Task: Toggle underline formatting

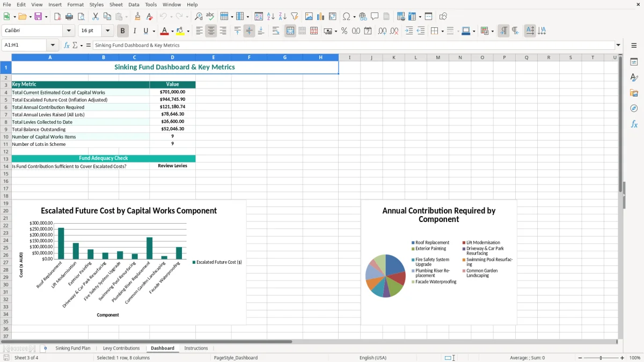Action: (145, 31)
